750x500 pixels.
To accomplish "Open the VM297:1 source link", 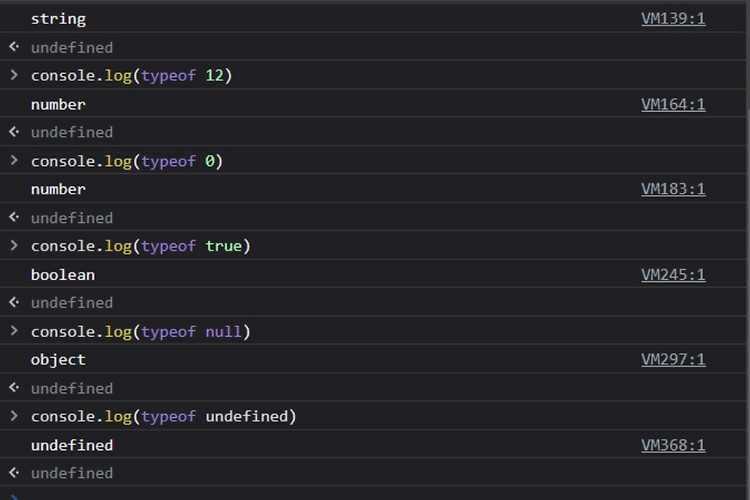I will tap(673, 359).
